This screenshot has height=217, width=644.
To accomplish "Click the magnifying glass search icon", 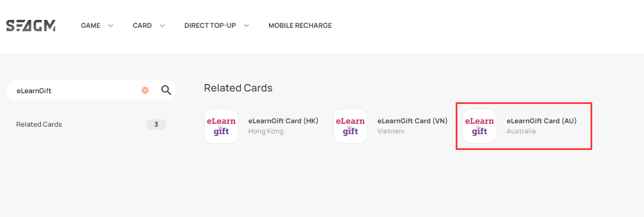I will pos(166,90).
